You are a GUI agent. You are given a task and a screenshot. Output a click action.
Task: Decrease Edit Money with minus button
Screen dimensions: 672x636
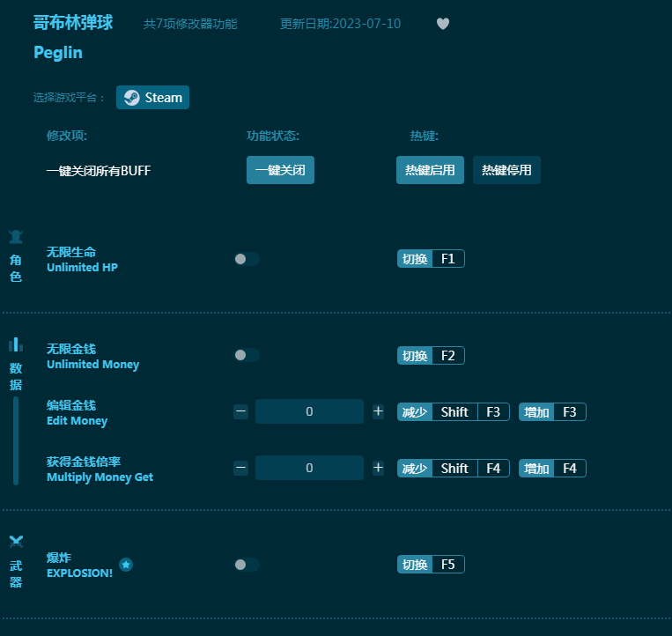240,411
